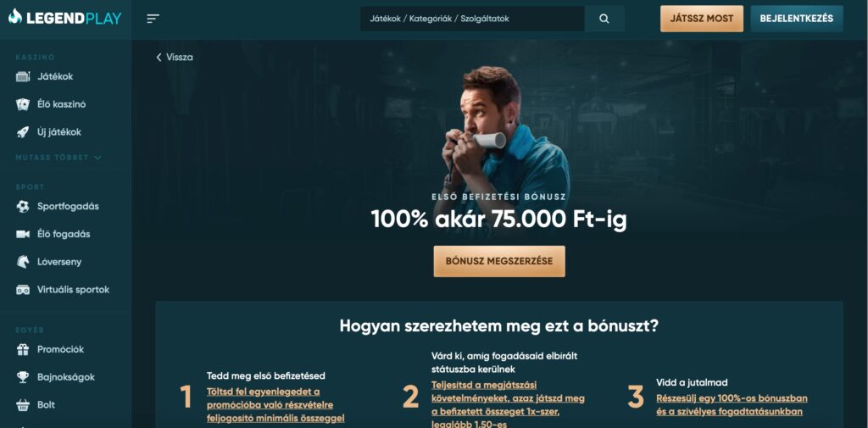Click the LegendPlay logo
868x428 pixels.
click(x=64, y=18)
